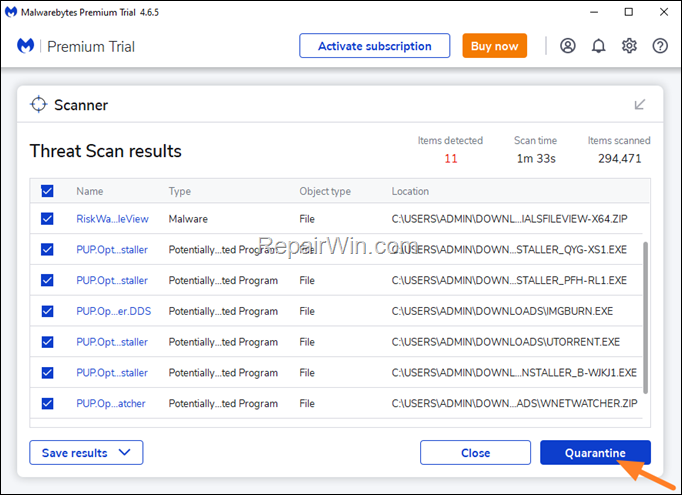The image size is (682, 495).
Task: Click the Items detected count 11
Action: tap(451, 158)
